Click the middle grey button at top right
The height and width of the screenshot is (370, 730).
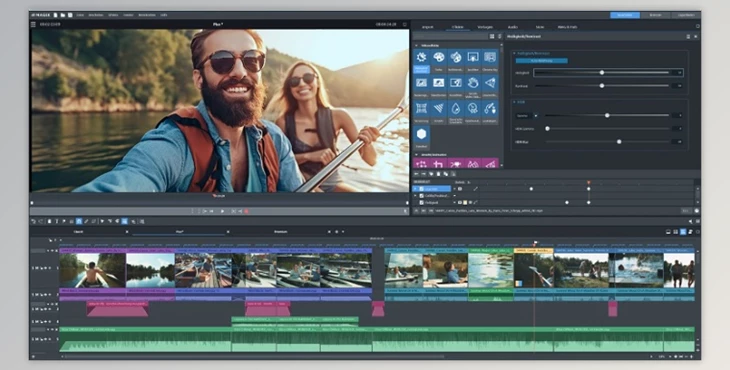[656, 15]
